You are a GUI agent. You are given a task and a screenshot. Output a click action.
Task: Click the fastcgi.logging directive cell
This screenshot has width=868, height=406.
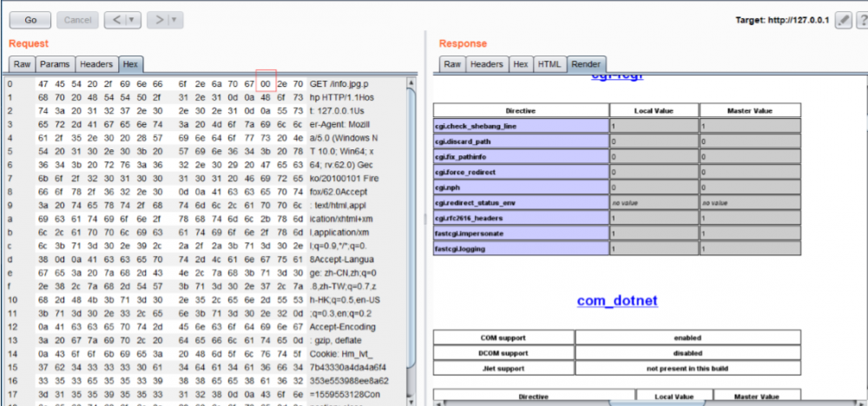pyautogui.click(x=520, y=249)
